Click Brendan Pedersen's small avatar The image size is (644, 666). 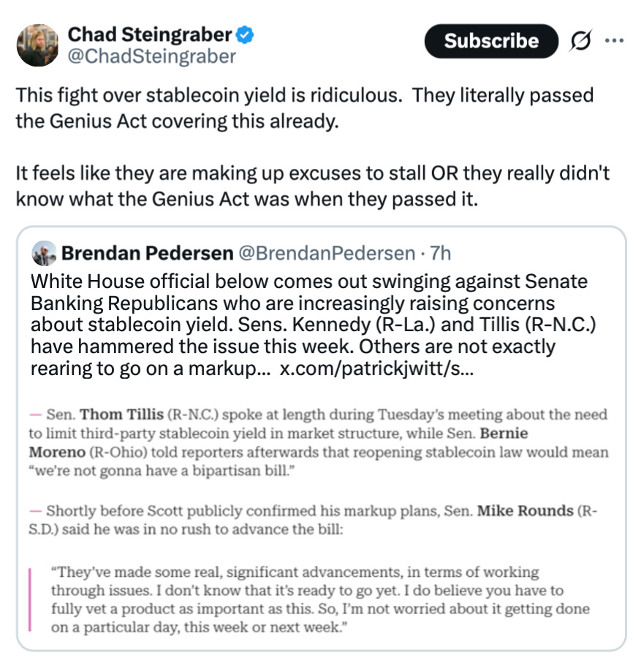[44, 253]
